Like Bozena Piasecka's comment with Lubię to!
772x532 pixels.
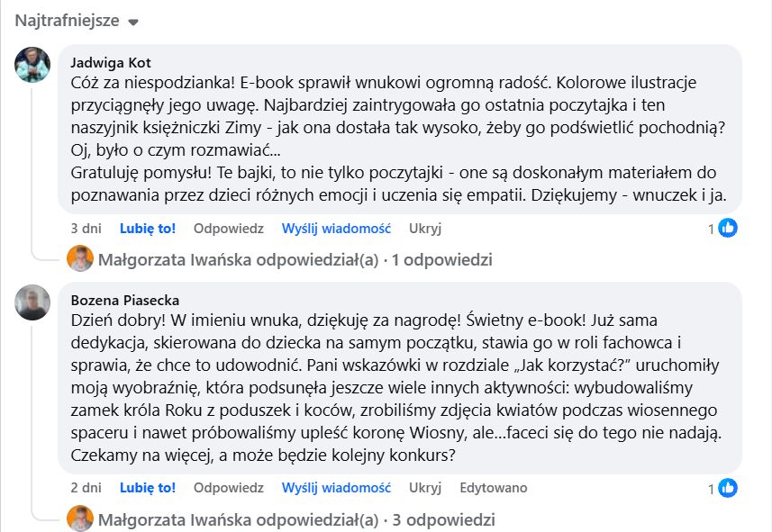pyautogui.click(x=148, y=488)
